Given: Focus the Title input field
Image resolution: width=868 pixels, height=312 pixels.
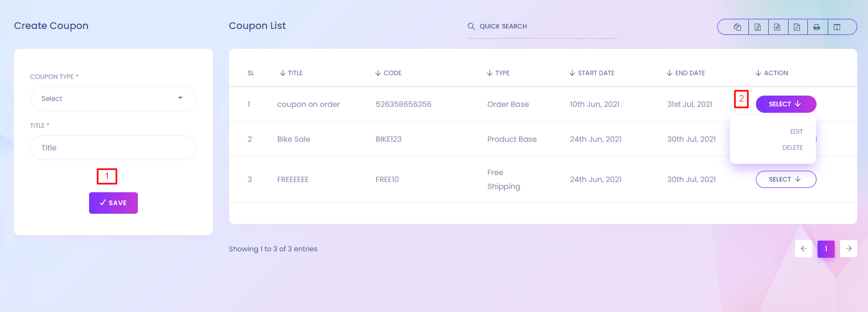Looking at the screenshot, I should click(x=113, y=148).
